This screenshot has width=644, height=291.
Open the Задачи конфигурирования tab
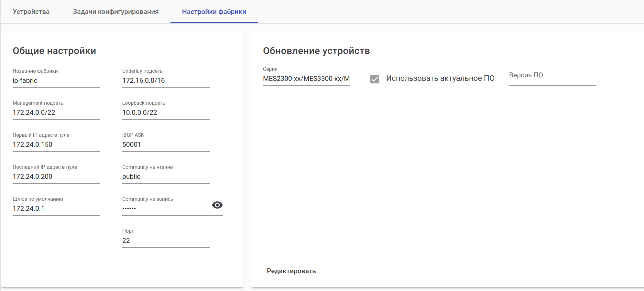point(115,12)
